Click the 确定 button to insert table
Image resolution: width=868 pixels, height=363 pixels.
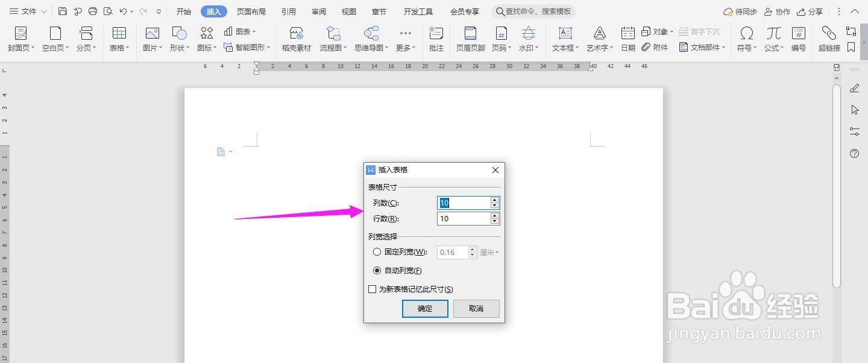424,308
